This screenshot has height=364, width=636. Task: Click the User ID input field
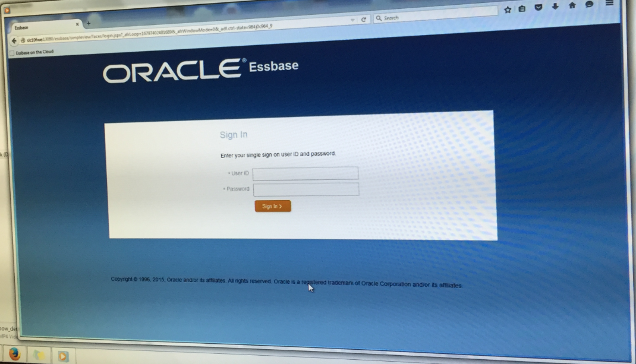[306, 173]
